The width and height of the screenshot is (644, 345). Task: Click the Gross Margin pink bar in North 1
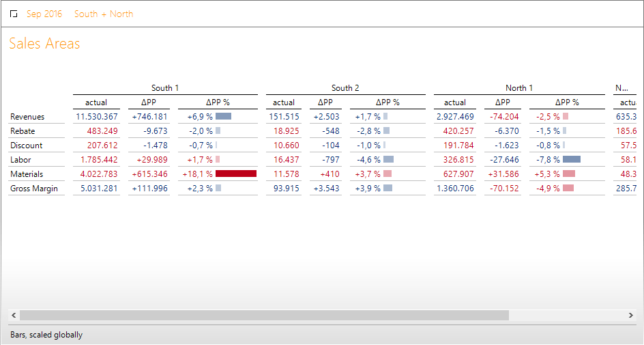point(568,189)
